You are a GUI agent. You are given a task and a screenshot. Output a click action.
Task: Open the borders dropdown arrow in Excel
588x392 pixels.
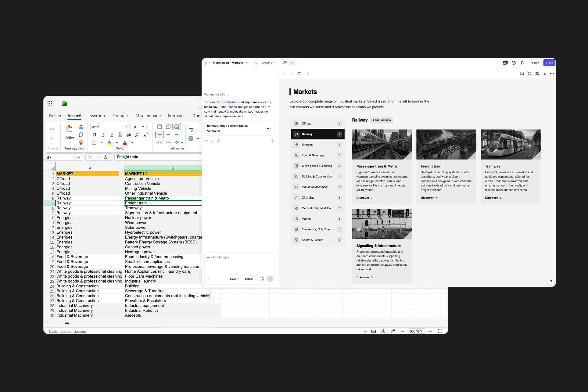102,142
